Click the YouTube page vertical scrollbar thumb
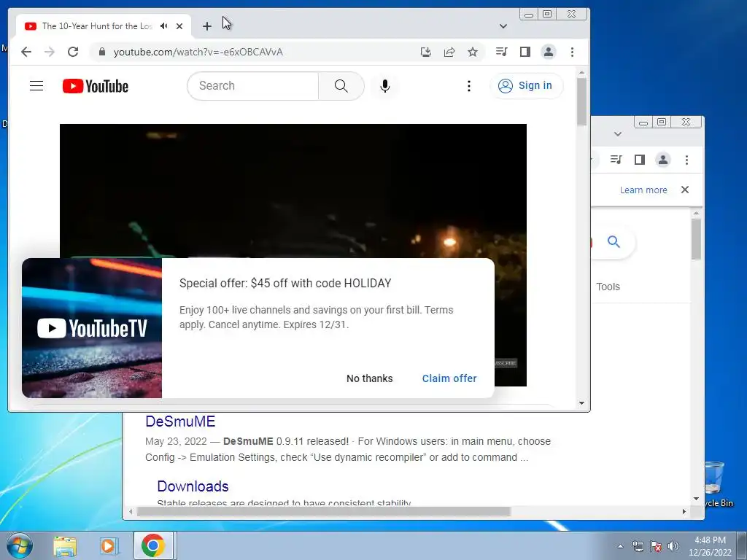This screenshot has height=560, width=747. pos(581,101)
